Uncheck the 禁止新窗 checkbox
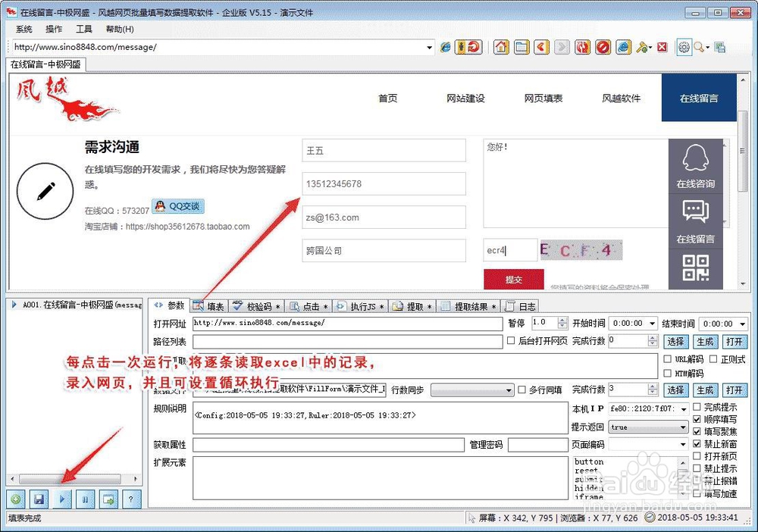The width and height of the screenshot is (758, 532). click(697, 443)
